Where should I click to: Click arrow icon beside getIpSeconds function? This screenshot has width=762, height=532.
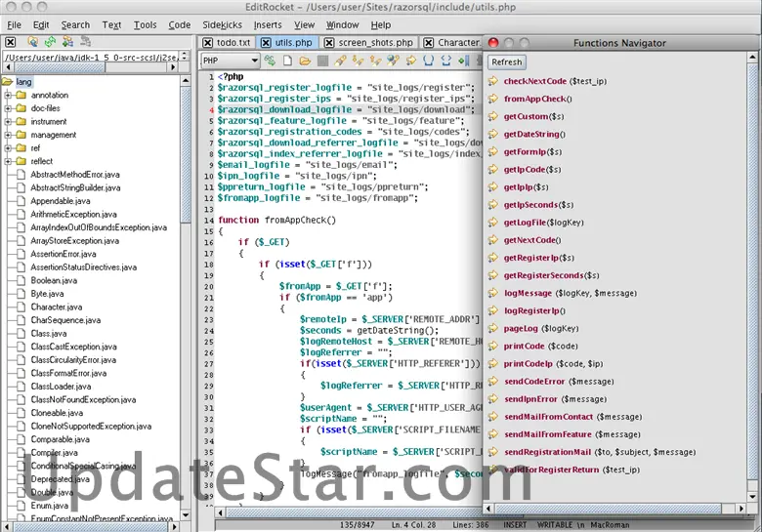pos(493,205)
